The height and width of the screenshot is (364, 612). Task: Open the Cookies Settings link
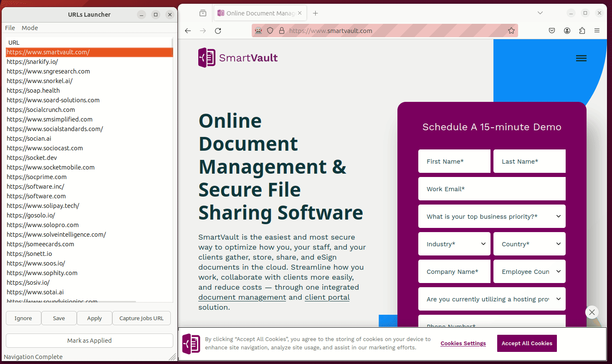click(463, 344)
